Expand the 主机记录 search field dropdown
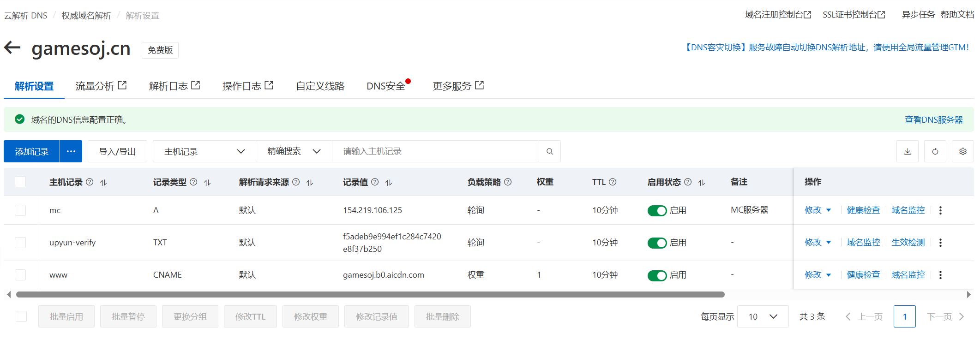 (204, 151)
